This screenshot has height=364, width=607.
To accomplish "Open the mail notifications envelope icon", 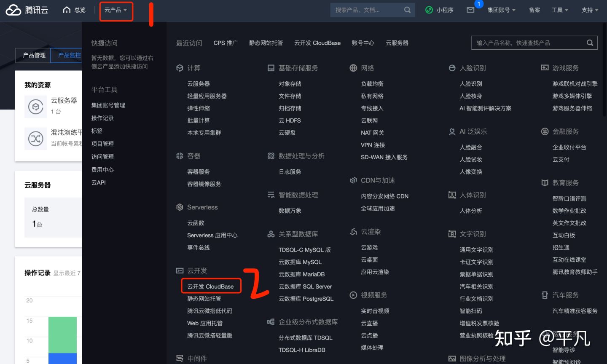I will click(470, 10).
